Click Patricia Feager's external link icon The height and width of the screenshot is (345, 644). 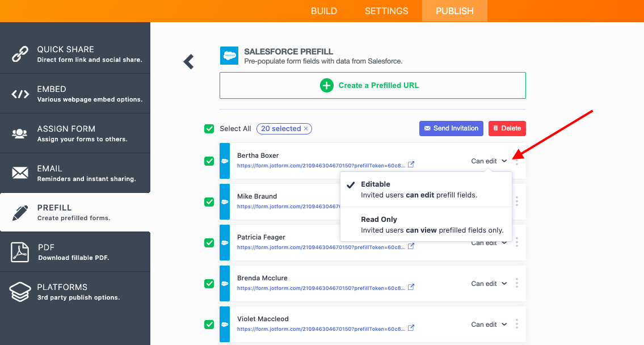(411, 246)
